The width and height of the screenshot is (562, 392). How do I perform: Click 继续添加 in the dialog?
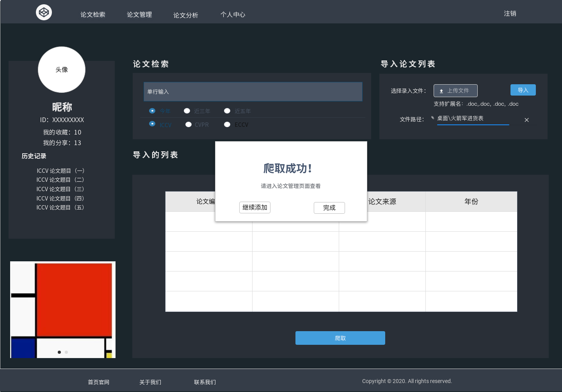pos(255,208)
